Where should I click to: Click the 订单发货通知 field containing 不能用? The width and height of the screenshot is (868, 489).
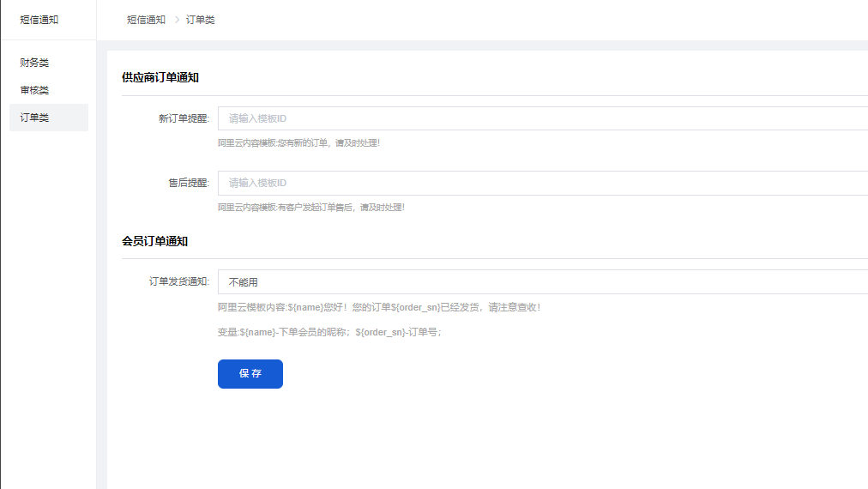[x=542, y=282]
